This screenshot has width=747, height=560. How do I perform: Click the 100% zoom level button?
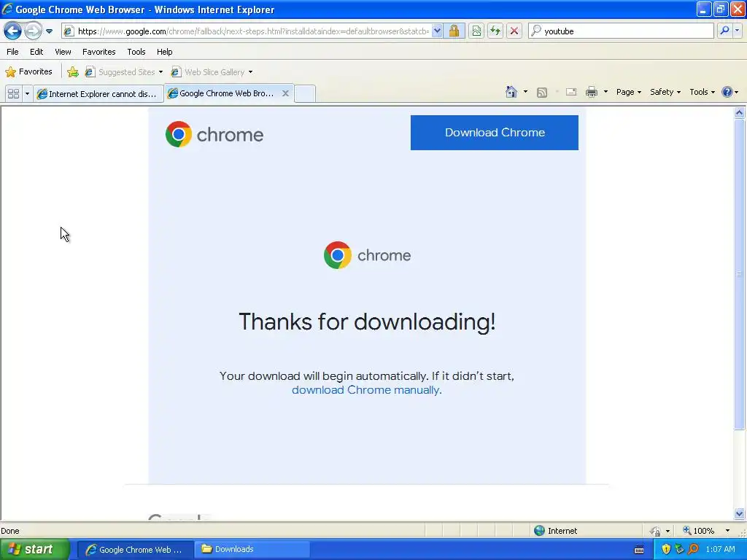699,531
